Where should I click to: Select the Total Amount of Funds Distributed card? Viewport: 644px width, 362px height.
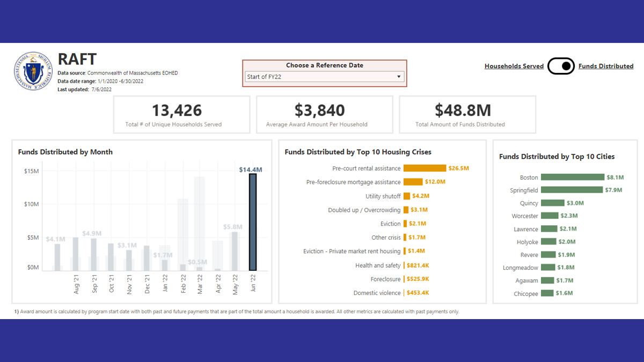(x=467, y=114)
